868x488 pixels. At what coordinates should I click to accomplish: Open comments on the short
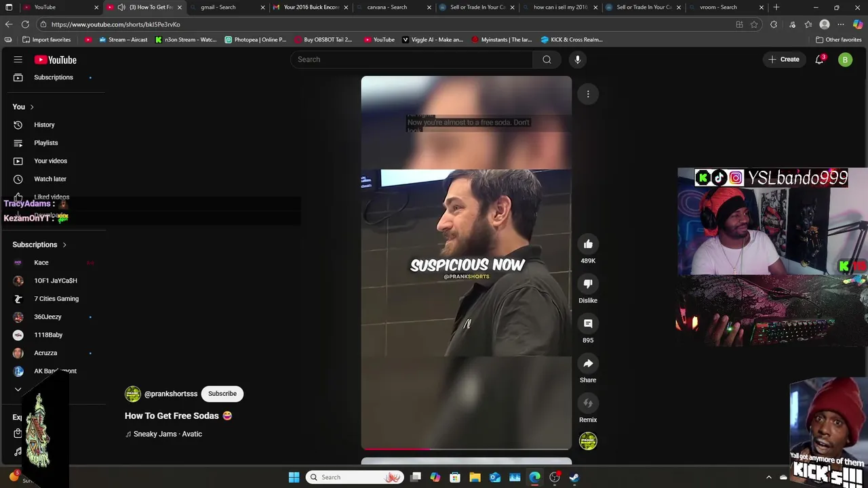(x=588, y=324)
